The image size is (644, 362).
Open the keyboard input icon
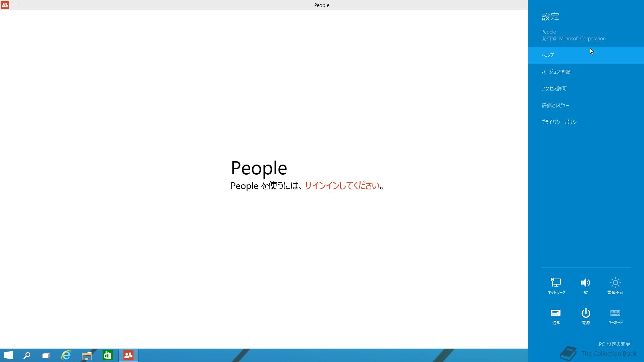tap(615, 313)
